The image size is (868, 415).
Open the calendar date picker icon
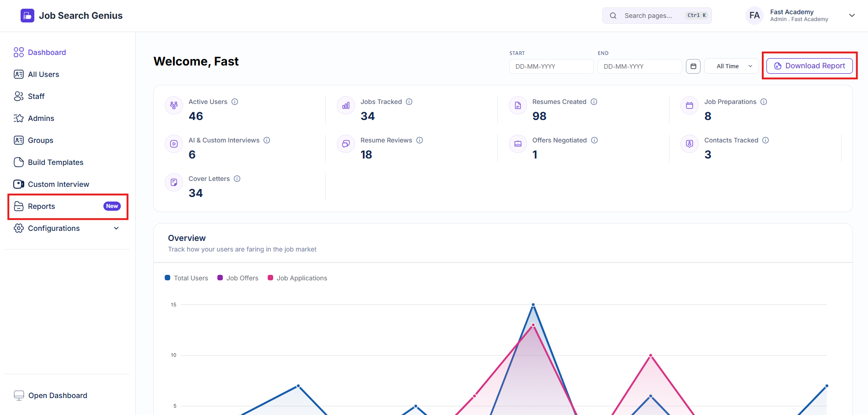click(693, 66)
